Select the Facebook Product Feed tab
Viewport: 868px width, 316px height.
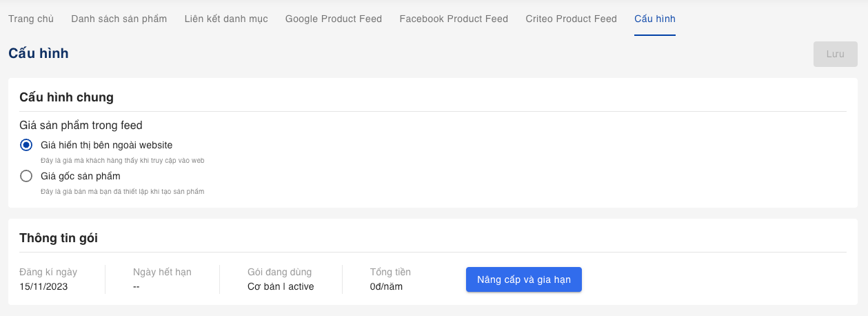coord(454,19)
